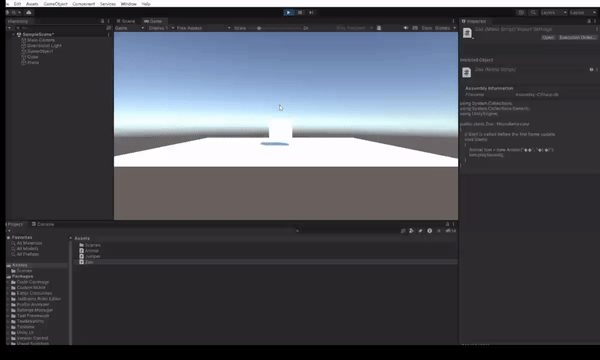The image size is (600, 360).
Task: Open the Layers dropdown
Action: tap(554, 13)
